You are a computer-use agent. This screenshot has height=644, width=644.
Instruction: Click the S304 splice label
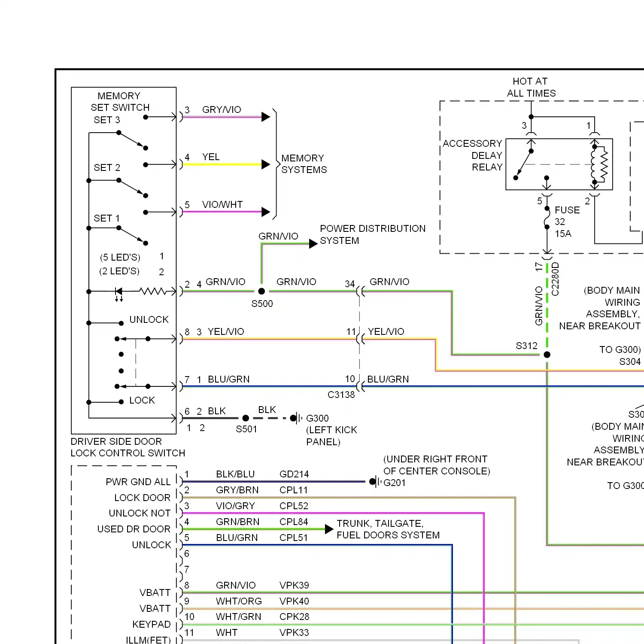(630, 361)
